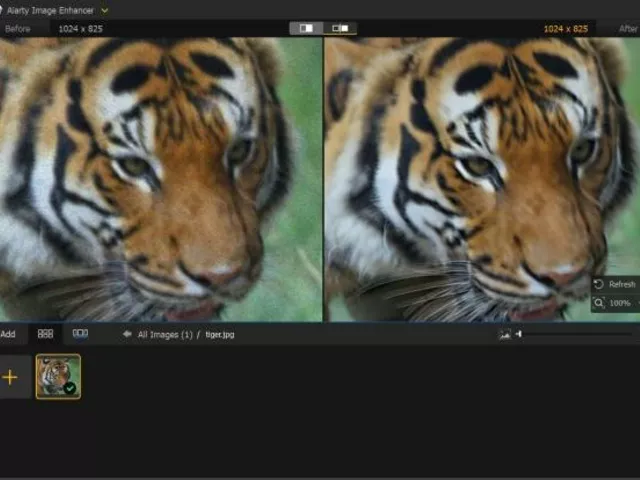The image size is (640, 480).
Task: Click the yellow plus add-image button
Action: pos(11,377)
